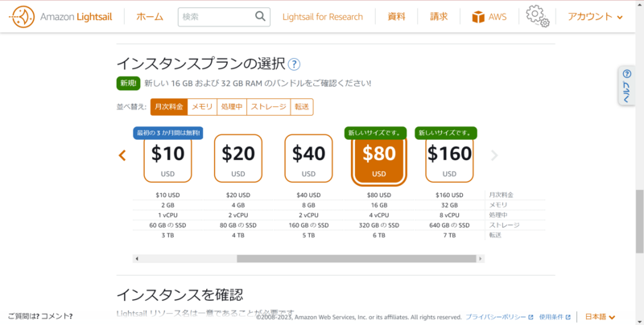
Task: Click the '7 TB' transfer cell
Action: pos(449,235)
